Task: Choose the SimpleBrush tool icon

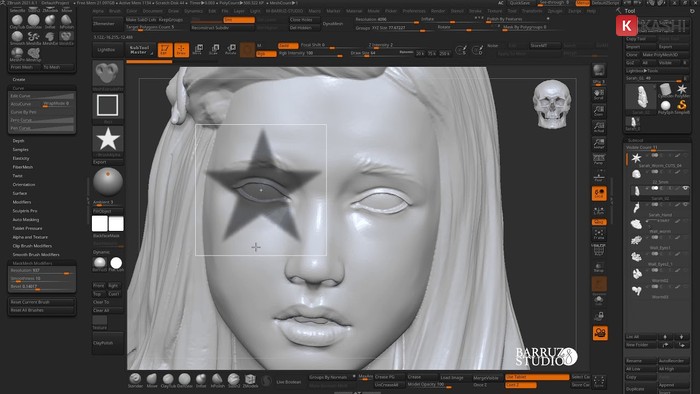Action: click(x=682, y=106)
